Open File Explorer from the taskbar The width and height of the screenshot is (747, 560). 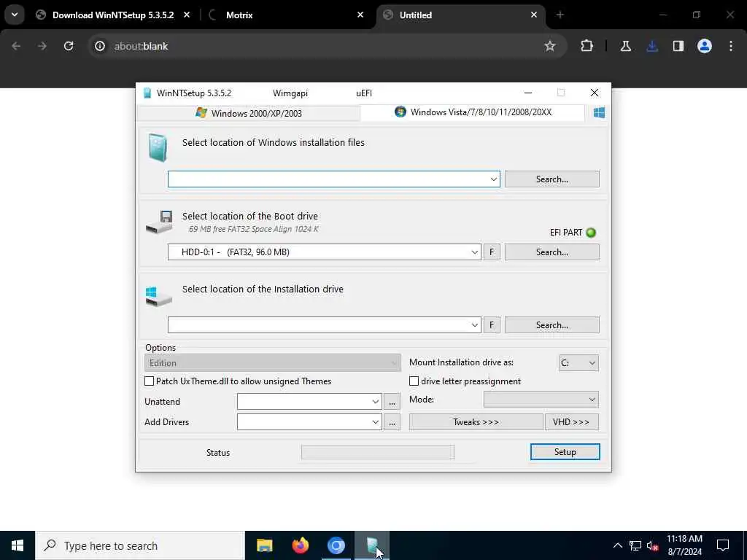click(264, 545)
